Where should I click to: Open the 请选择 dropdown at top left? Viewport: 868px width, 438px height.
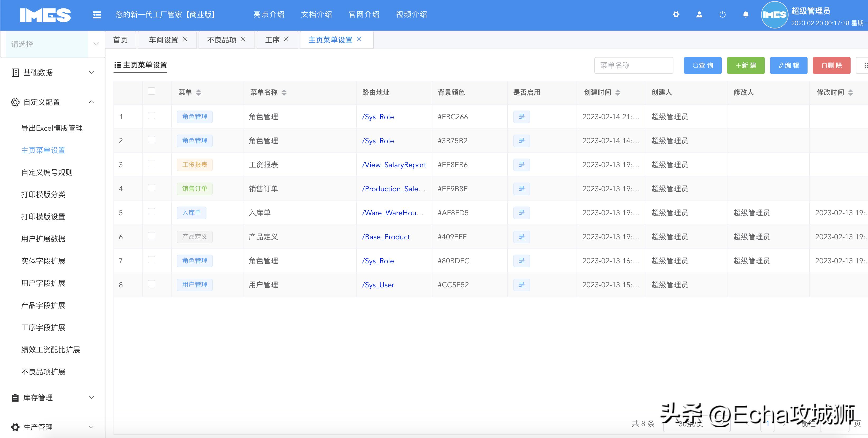click(x=53, y=44)
